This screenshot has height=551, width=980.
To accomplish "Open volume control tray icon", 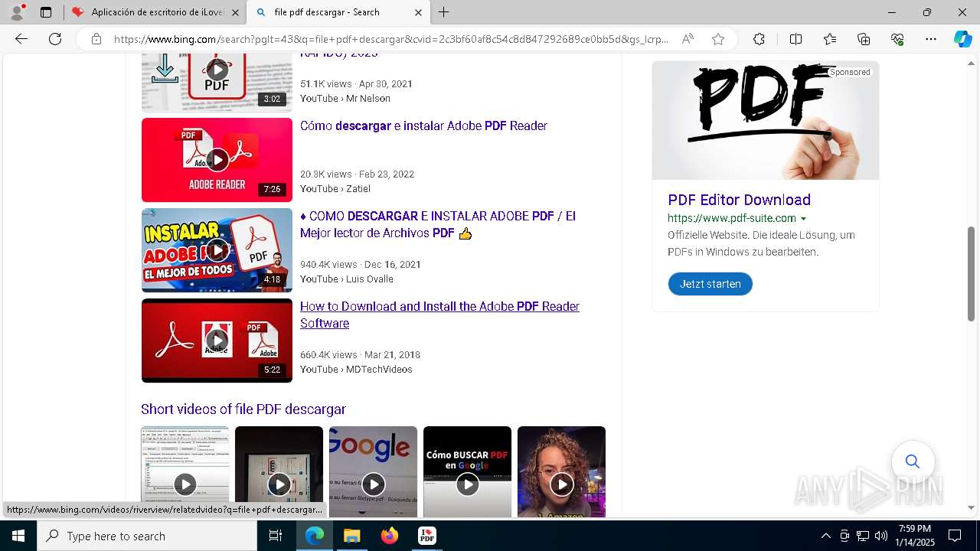I will 881,536.
